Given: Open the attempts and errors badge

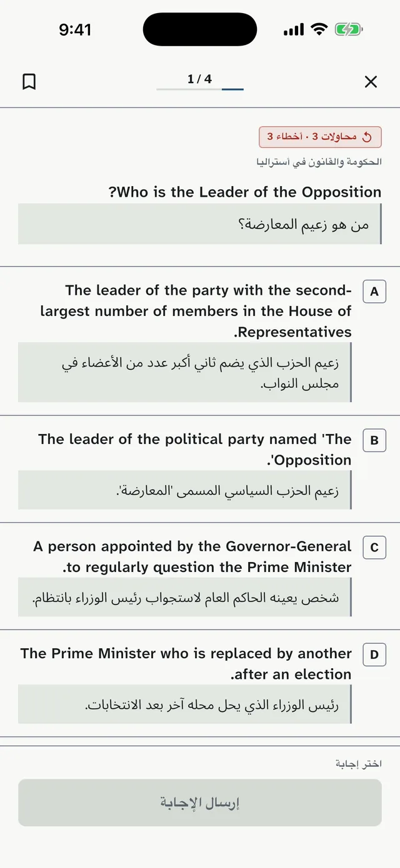Looking at the screenshot, I should coord(320,137).
